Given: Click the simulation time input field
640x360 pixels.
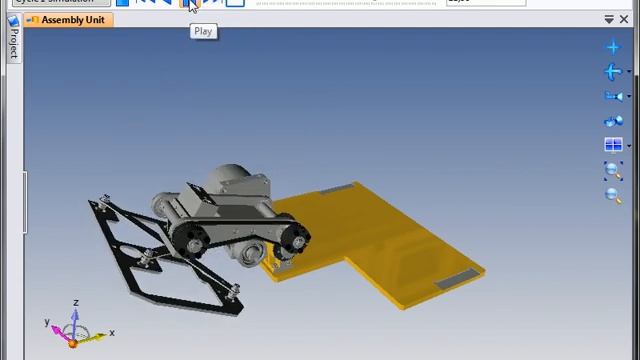Looking at the screenshot, I should click(486, 2).
